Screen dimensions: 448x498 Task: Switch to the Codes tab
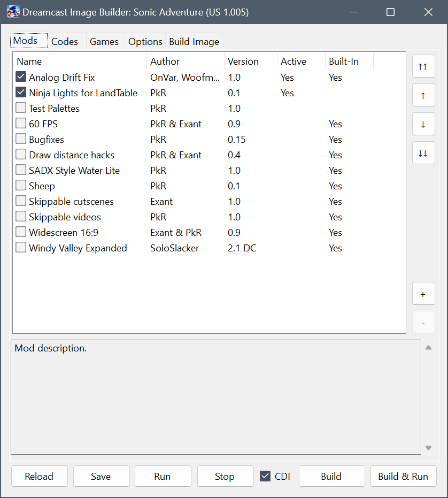coord(65,42)
